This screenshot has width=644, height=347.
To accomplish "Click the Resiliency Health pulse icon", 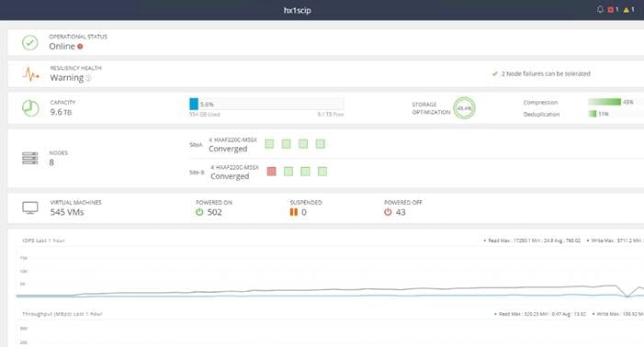I will click(x=31, y=74).
